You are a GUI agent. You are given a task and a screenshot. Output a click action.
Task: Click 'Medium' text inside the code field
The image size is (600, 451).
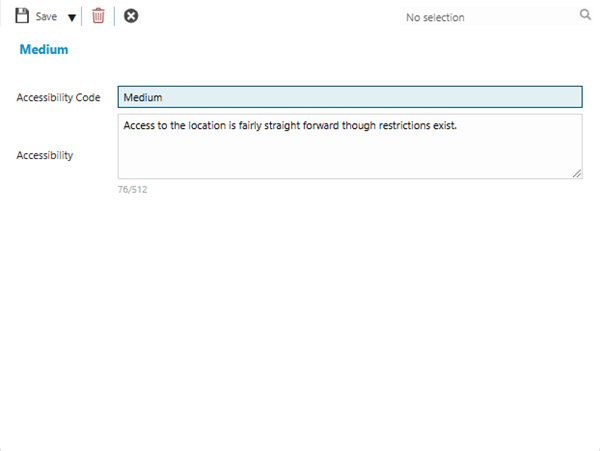coord(142,97)
